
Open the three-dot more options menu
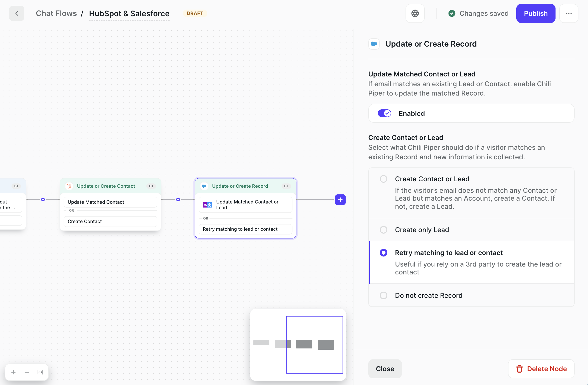click(x=569, y=13)
